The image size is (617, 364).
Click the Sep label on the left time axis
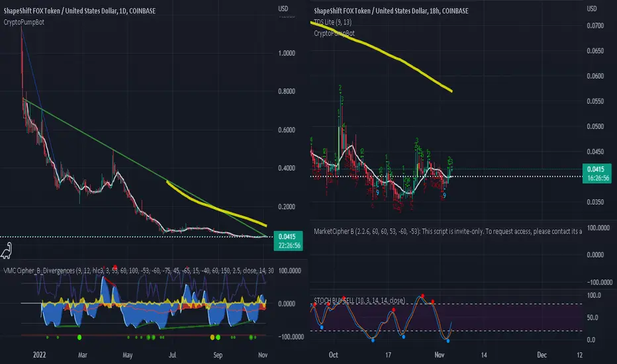218,355
